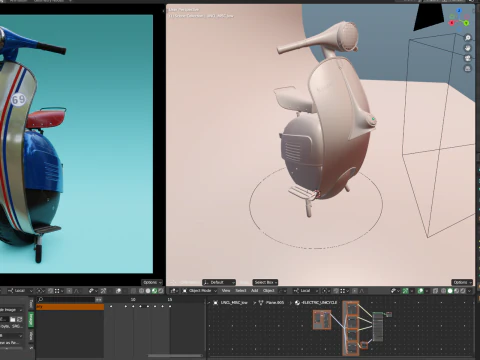
Task: Select material preview shading in right viewport
Action: (456, 291)
